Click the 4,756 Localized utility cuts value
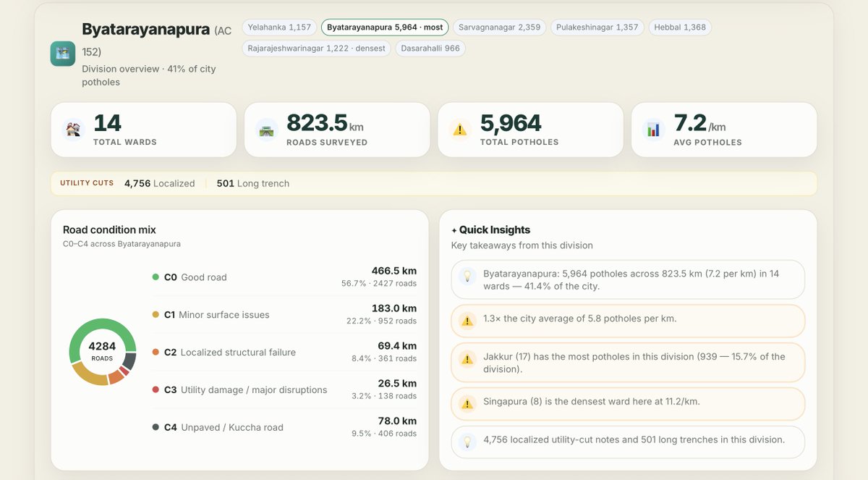 pos(159,184)
